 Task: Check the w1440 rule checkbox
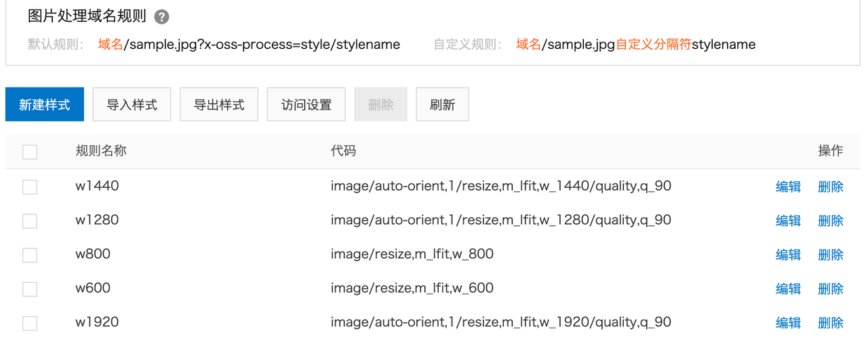tap(30, 187)
